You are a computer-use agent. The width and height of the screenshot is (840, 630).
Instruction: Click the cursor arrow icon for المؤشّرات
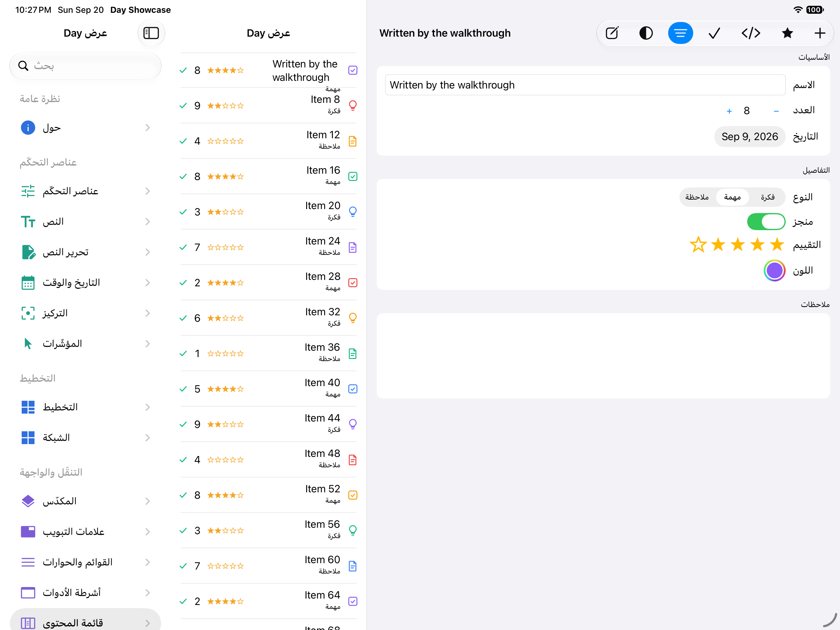28,343
